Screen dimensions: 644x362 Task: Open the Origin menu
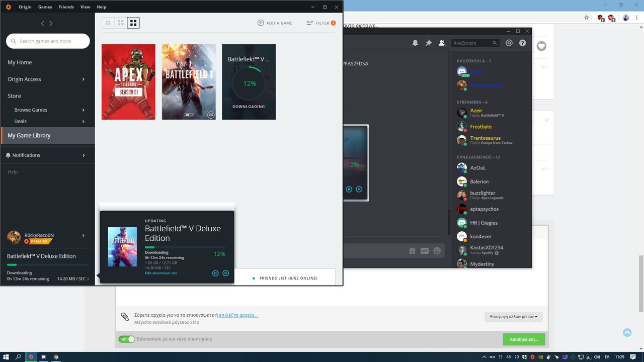click(25, 7)
